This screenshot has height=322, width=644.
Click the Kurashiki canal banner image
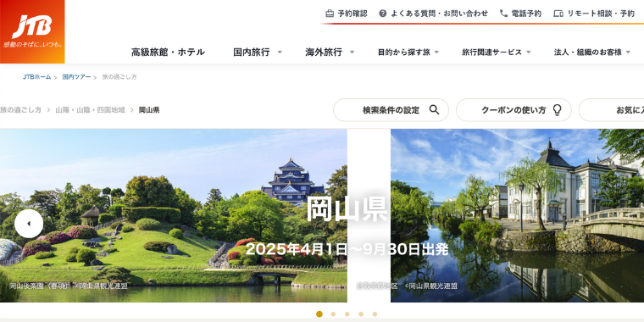517,215
